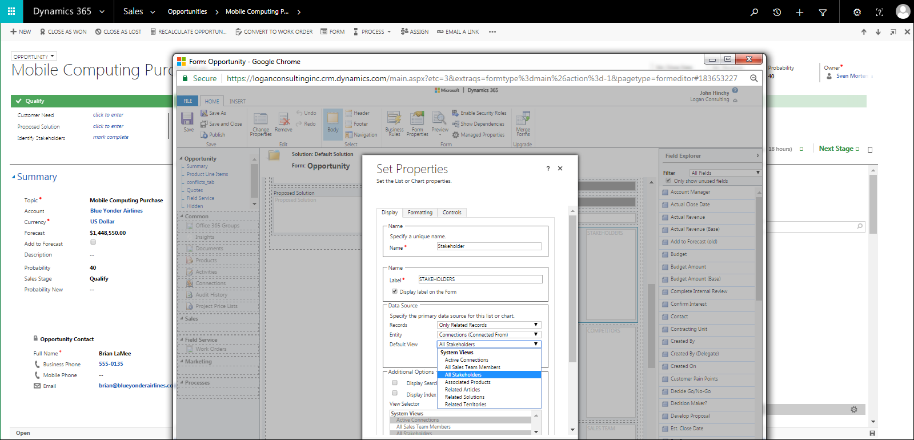Click Change Properties ribbon icon
The image size is (914, 440).
(261, 124)
